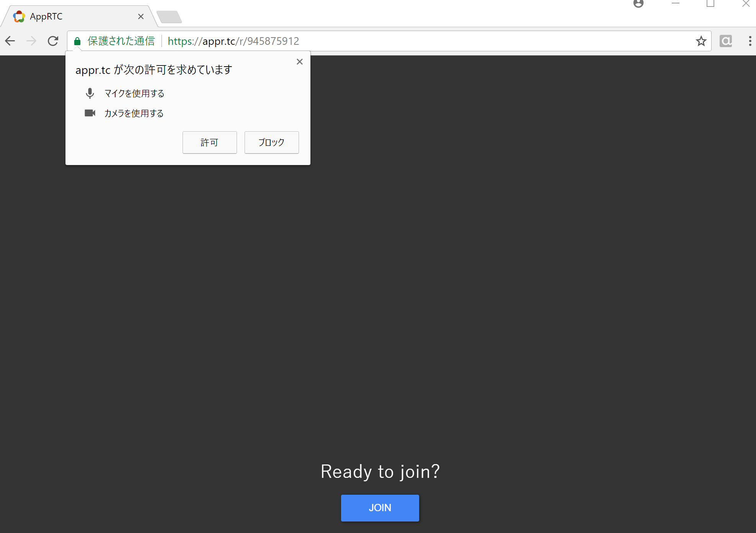This screenshot has height=533, width=756.
Task: Bookmark this page using the star icon
Action: click(x=701, y=41)
